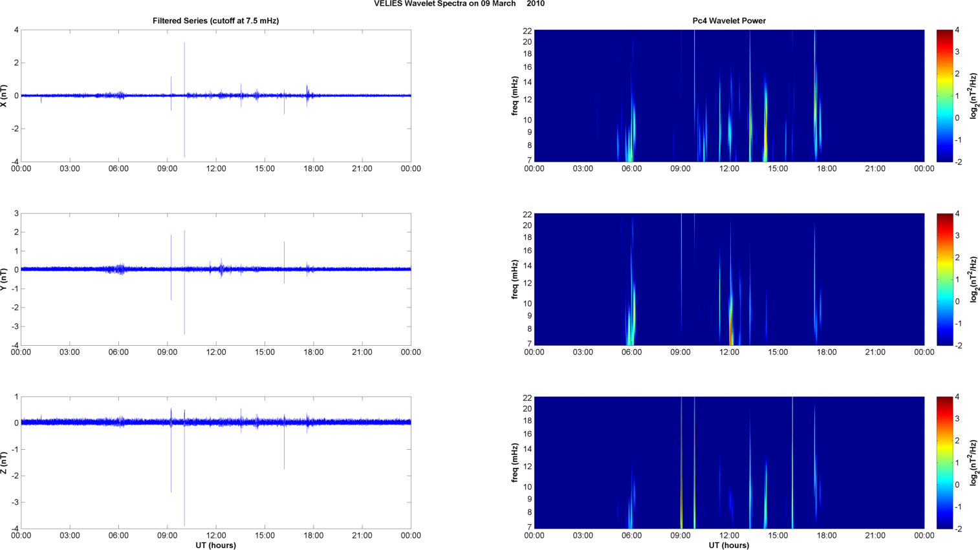980x550 pixels.
Task: Click the '1' y-axis tick of the Z series plot
Action: [x=16, y=397]
